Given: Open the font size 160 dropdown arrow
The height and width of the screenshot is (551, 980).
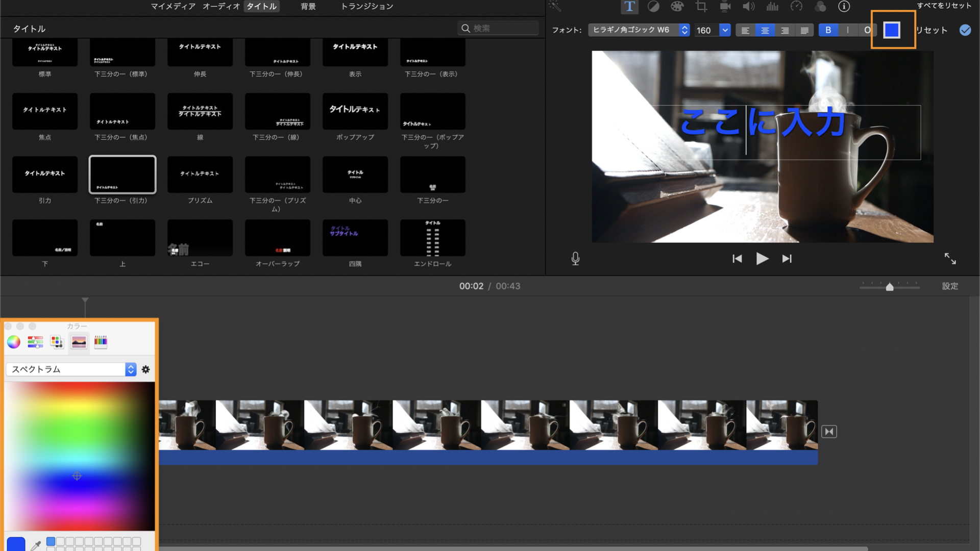Looking at the screenshot, I should click(725, 30).
